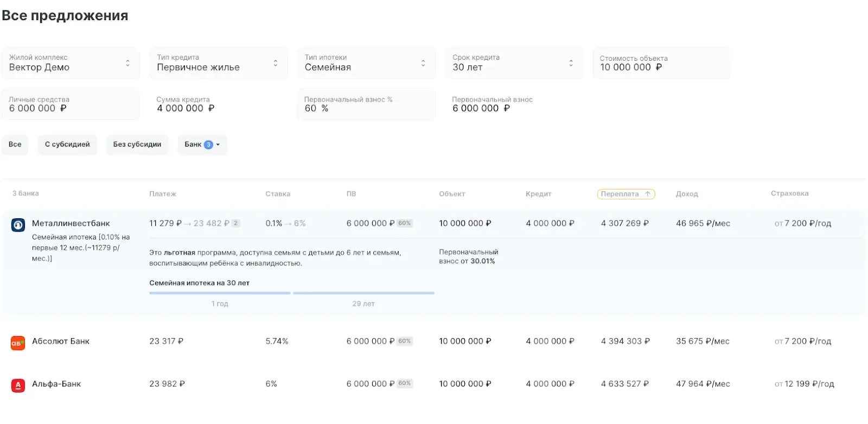Click insurance от 12 199 ₽/год
Screen dimensions: 868x424
click(x=805, y=384)
